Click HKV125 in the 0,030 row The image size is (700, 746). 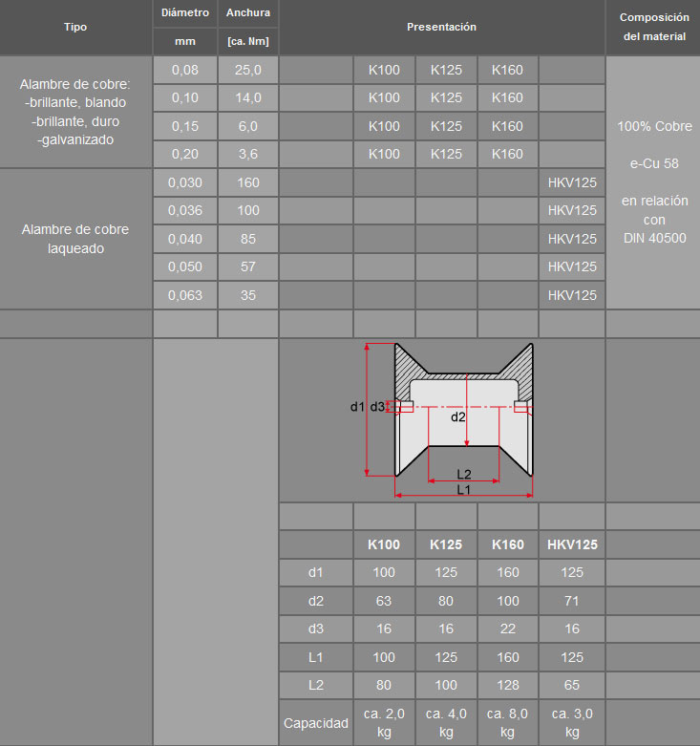572,182
